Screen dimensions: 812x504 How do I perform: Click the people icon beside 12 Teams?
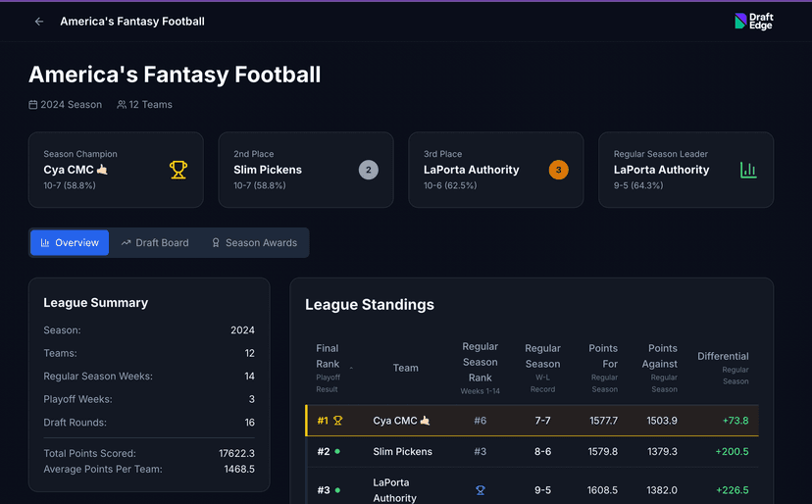[x=122, y=105]
